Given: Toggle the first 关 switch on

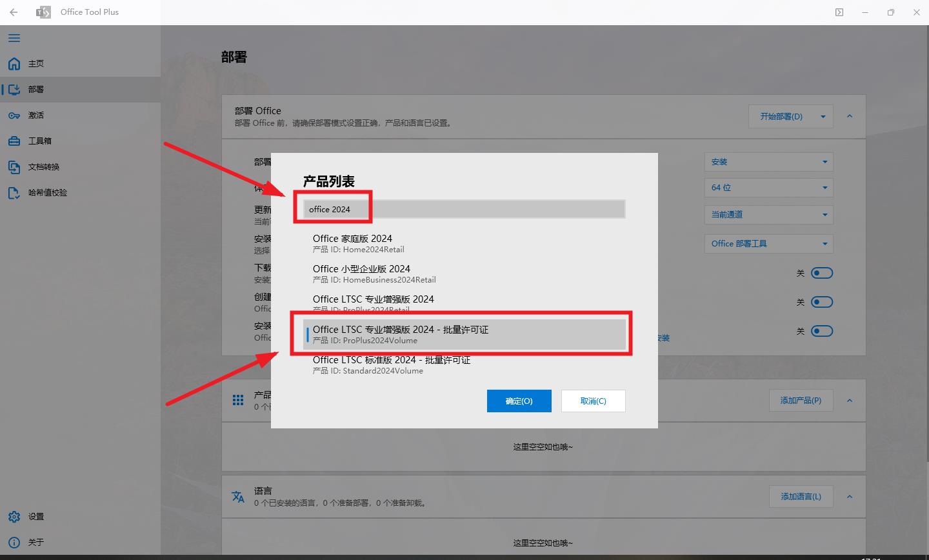Looking at the screenshot, I should [x=823, y=273].
